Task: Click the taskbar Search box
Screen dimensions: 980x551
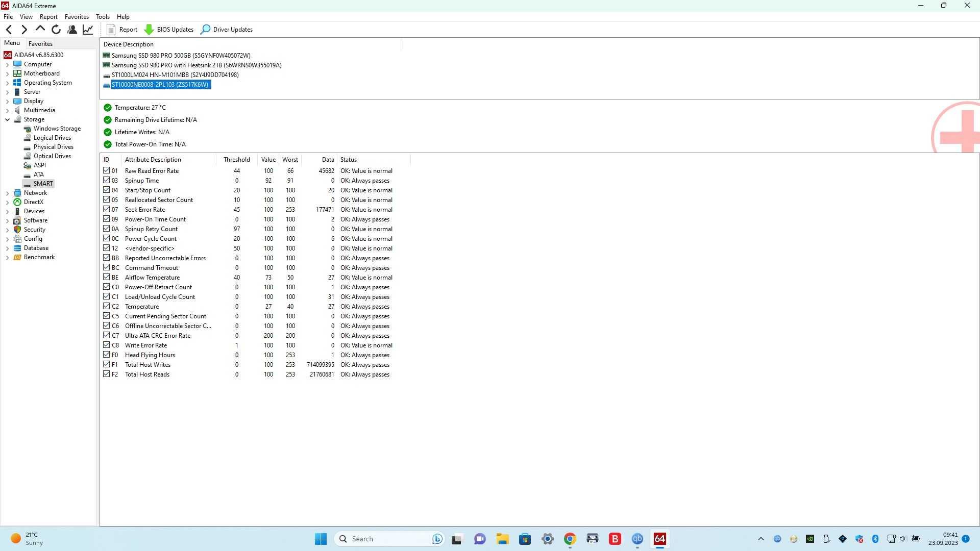Action: [389, 539]
